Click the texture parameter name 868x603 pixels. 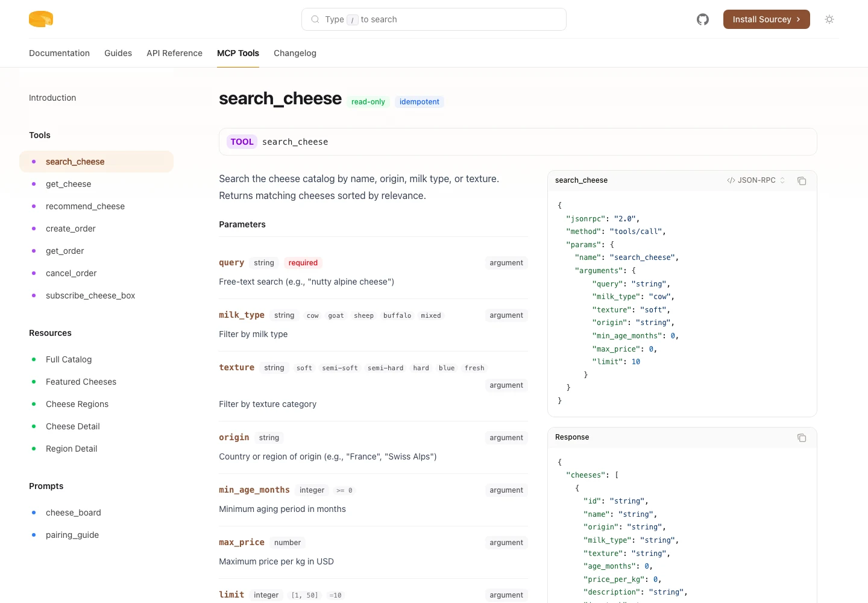(237, 368)
